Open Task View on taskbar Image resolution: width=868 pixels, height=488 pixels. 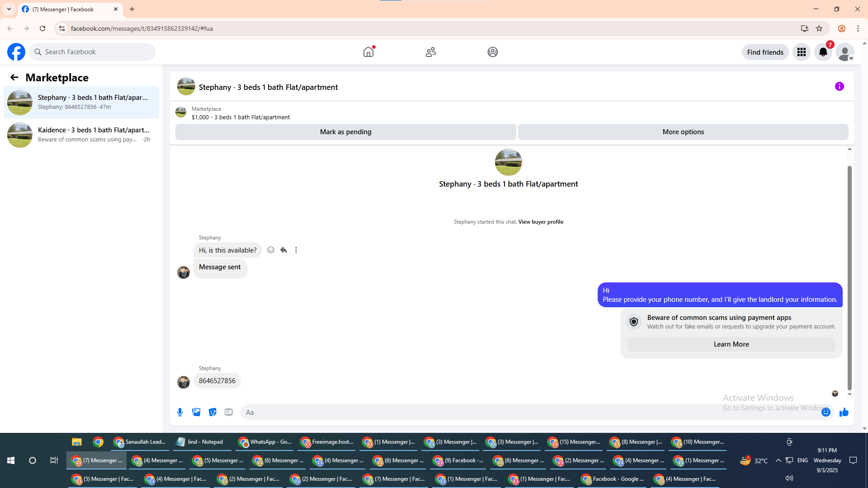click(54, 460)
